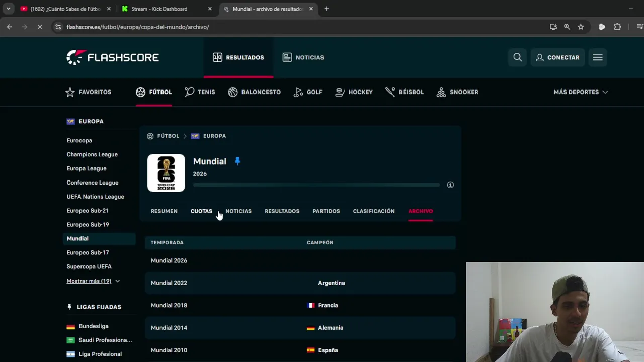Select the Tenis racket icon
This screenshot has height=362, width=644.
(189, 92)
